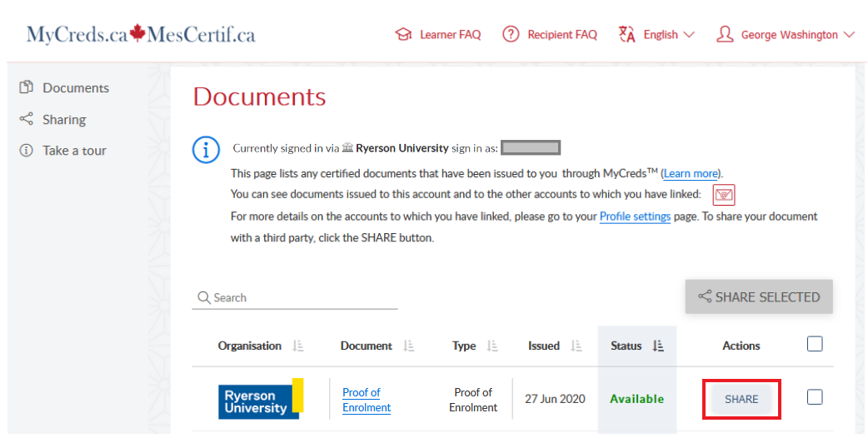This screenshot has height=438, width=868.
Task: Toggle the select-all checkbox in header
Action: point(815,344)
